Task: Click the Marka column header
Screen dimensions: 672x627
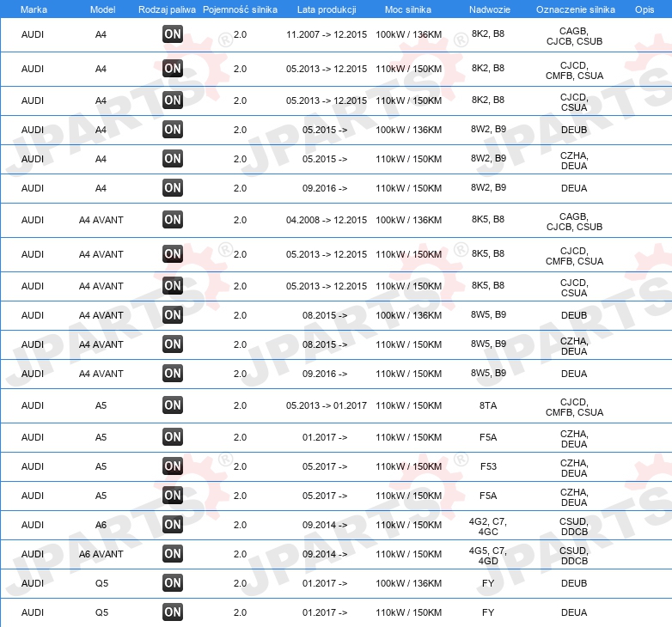Action: pos(34,9)
